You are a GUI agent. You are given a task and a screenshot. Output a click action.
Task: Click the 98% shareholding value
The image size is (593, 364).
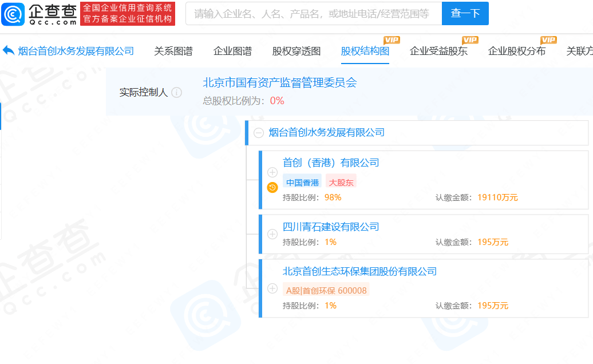[333, 197]
